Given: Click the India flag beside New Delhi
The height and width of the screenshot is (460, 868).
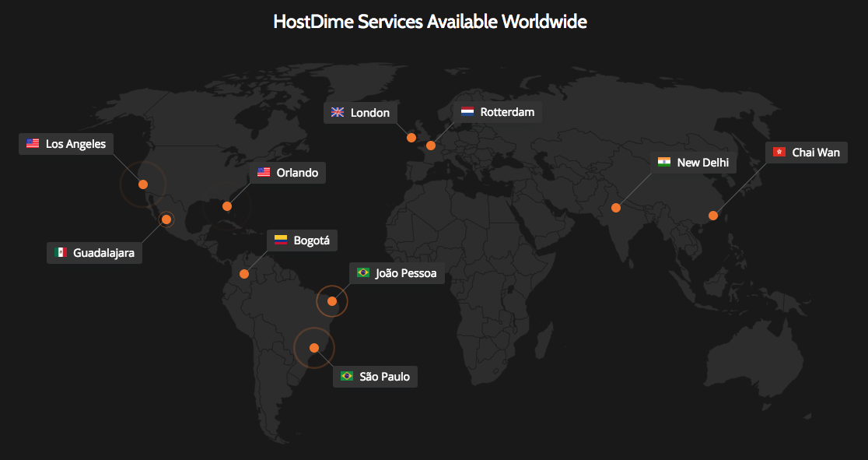Looking at the screenshot, I should [x=664, y=163].
